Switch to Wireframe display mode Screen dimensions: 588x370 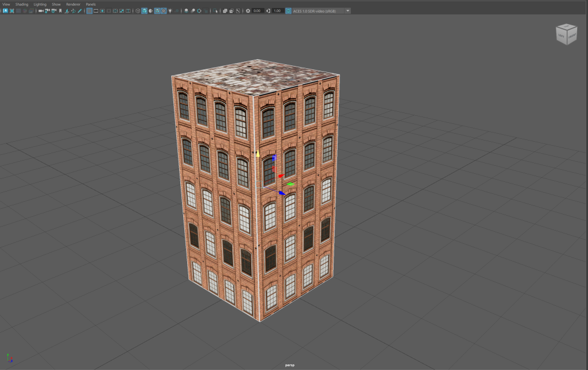point(138,11)
